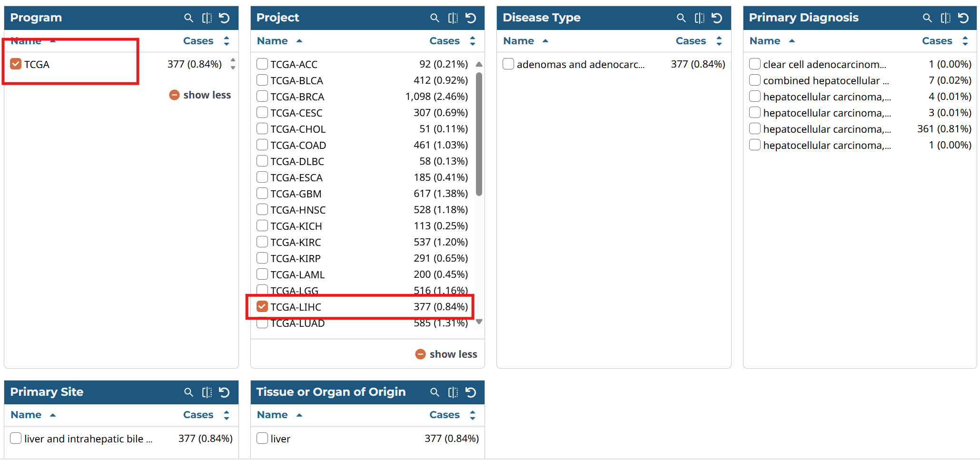Image resolution: width=980 pixels, height=460 pixels.
Task: Sort Disease Type by Name
Action: 526,41
